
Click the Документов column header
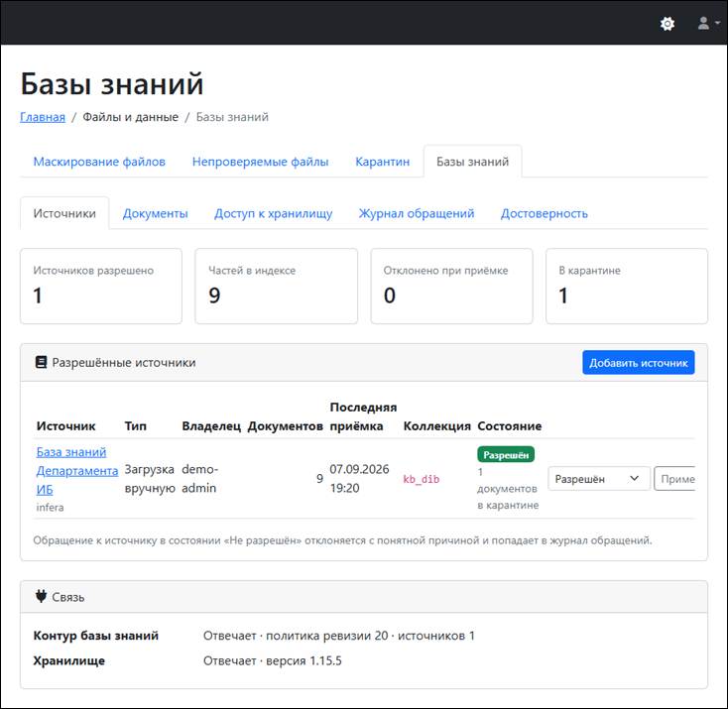click(285, 426)
